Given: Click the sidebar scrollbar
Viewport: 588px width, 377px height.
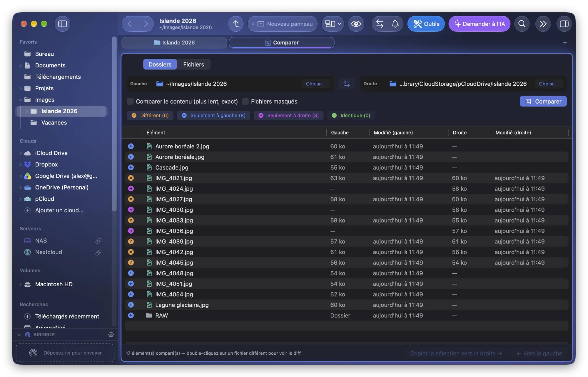Looking at the screenshot, I should [x=114, y=124].
